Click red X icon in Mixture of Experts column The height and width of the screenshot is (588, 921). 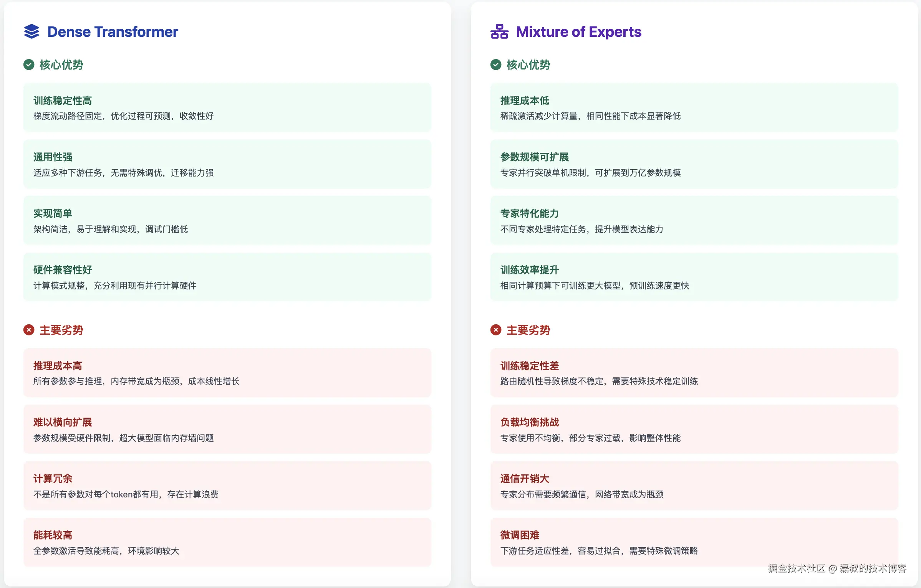(496, 330)
